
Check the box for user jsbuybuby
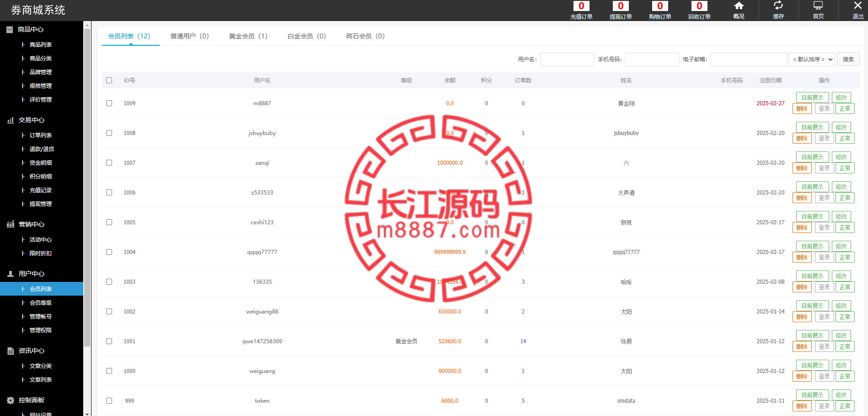[109, 133]
